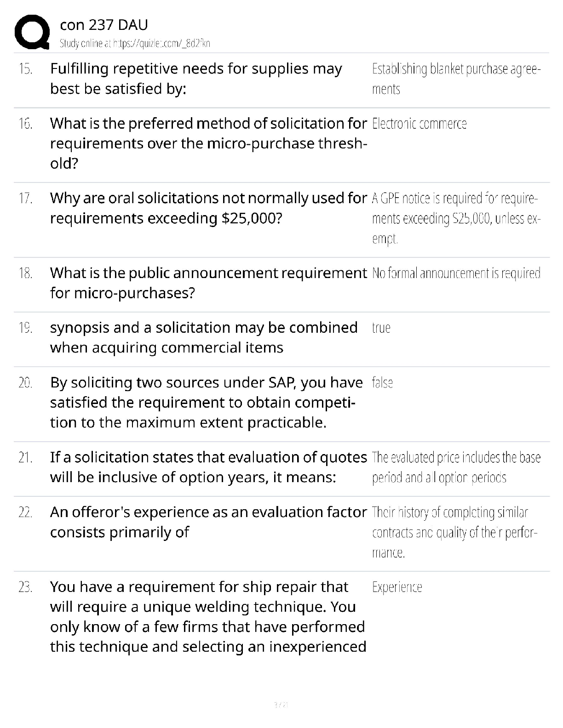
Task: Click the "Electronic commerce" answer
Action: (x=419, y=124)
